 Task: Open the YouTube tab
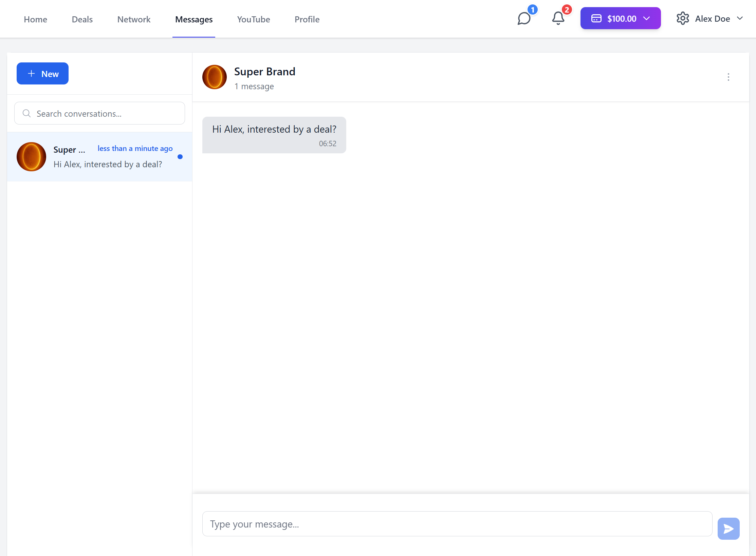254,19
